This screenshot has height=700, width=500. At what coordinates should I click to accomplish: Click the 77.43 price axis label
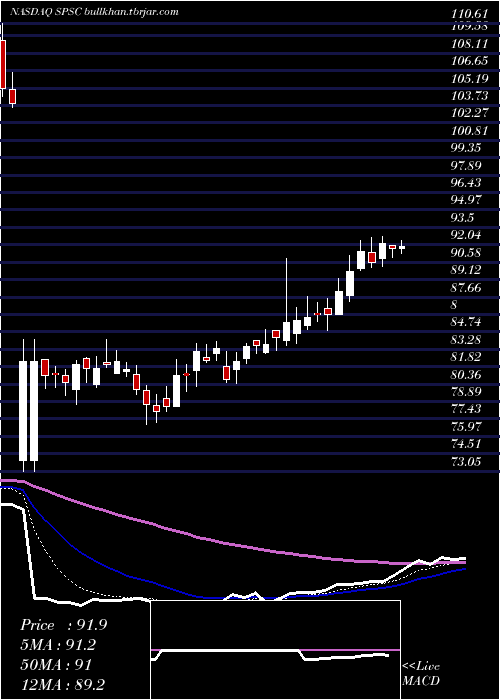(466, 408)
